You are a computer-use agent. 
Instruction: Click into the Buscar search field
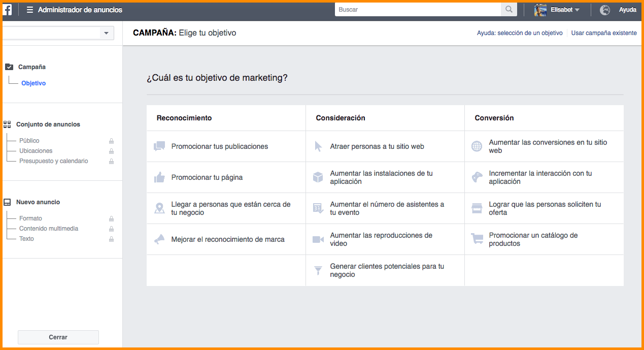[417, 10]
